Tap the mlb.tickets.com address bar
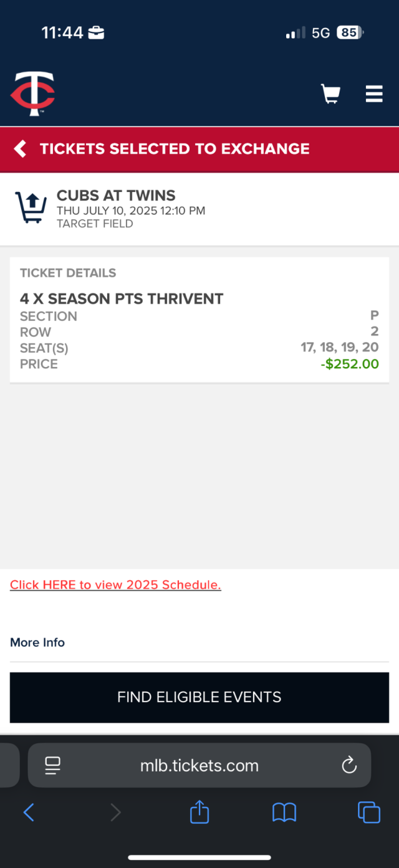 (x=199, y=765)
